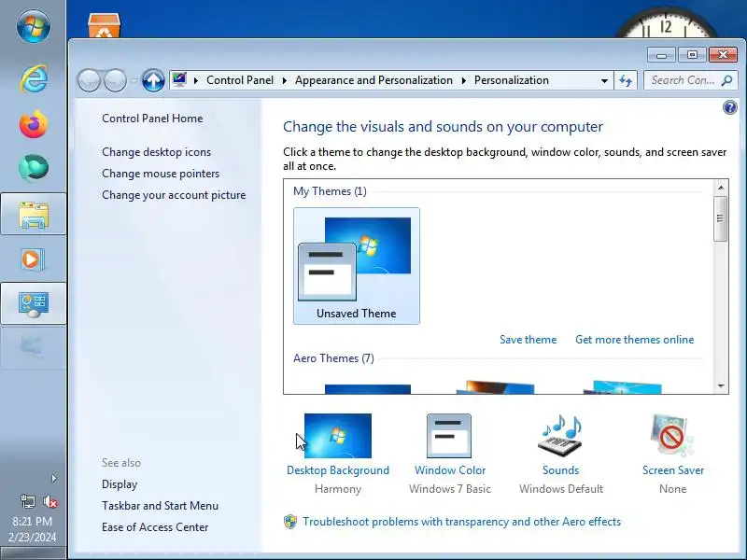The width and height of the screenshot is (747, 560).
Task: Click the Window Color icon
Action: point(449,436)
